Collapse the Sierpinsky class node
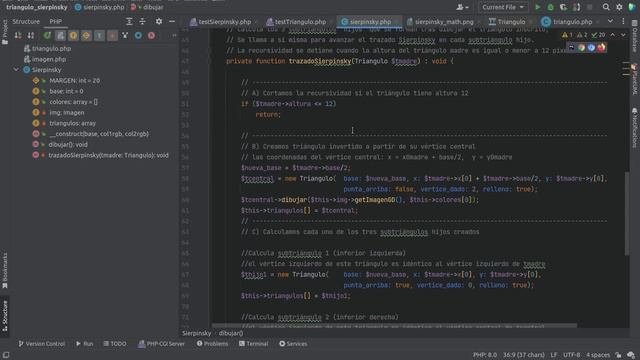 click(16, 70)
